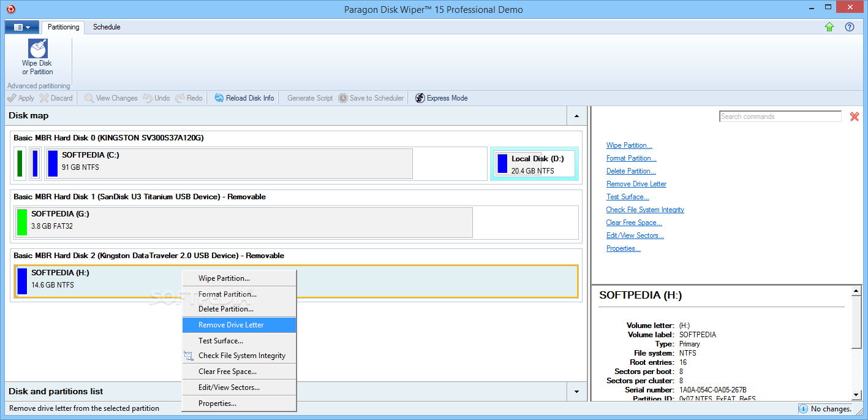Click the Discard toolbar button

(56, 98)
